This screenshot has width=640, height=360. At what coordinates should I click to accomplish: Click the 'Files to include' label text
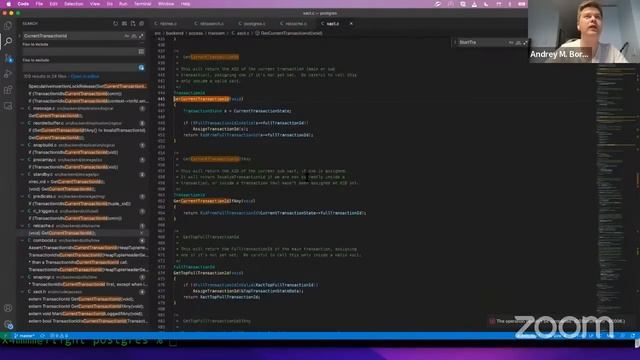point(35,44)
